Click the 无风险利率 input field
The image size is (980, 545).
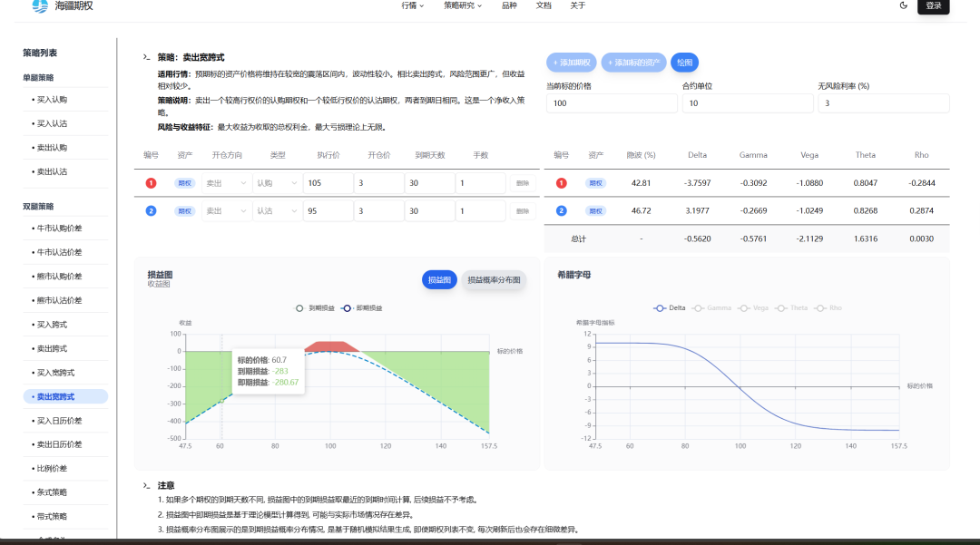pyautogui.click(x=883, y=103)
